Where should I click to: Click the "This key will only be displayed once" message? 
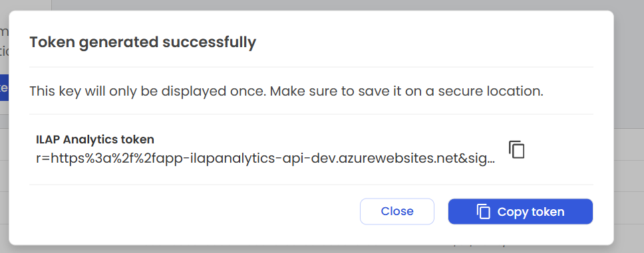286,91
